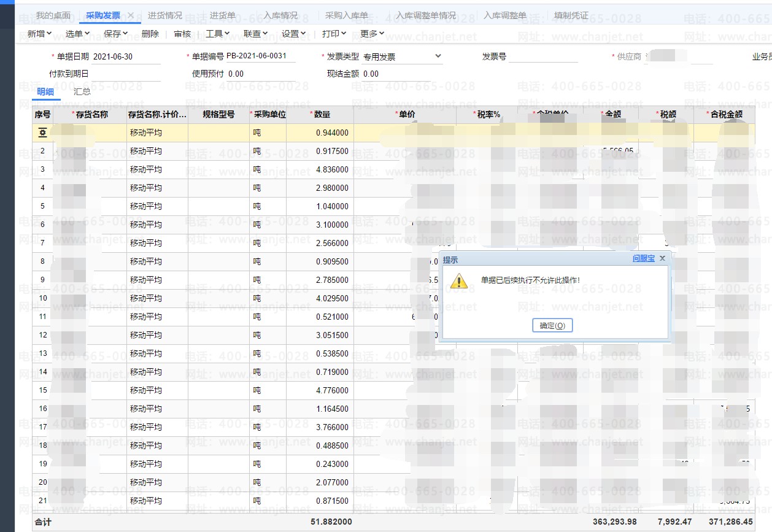Click the warning icon in the dialog
The height and width of the screenshot is (532, 772).
pos(459,280)
